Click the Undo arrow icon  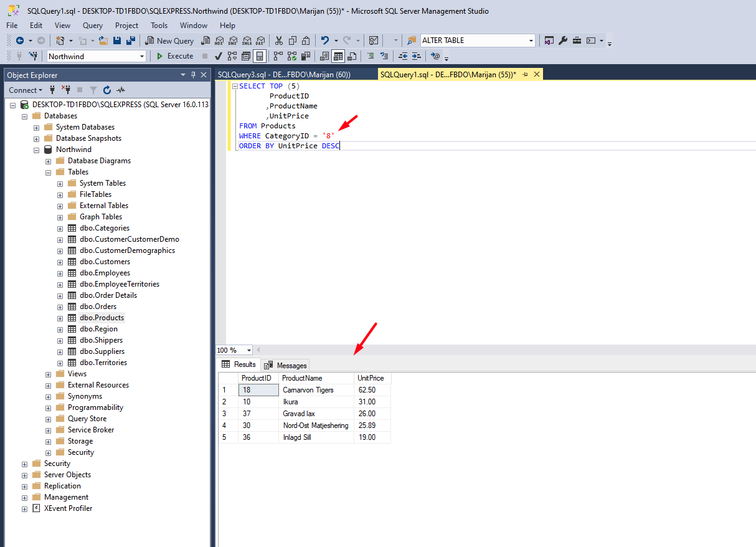[x=324, y=40]
